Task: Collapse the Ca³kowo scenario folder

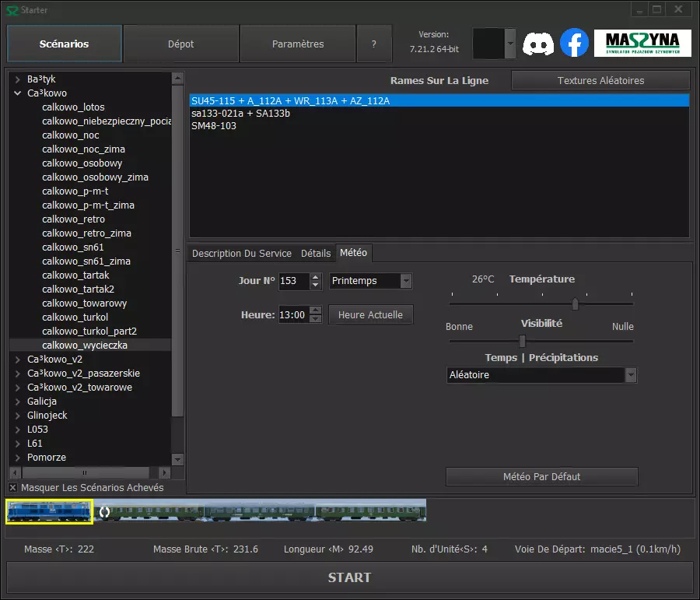Action: 19,93
